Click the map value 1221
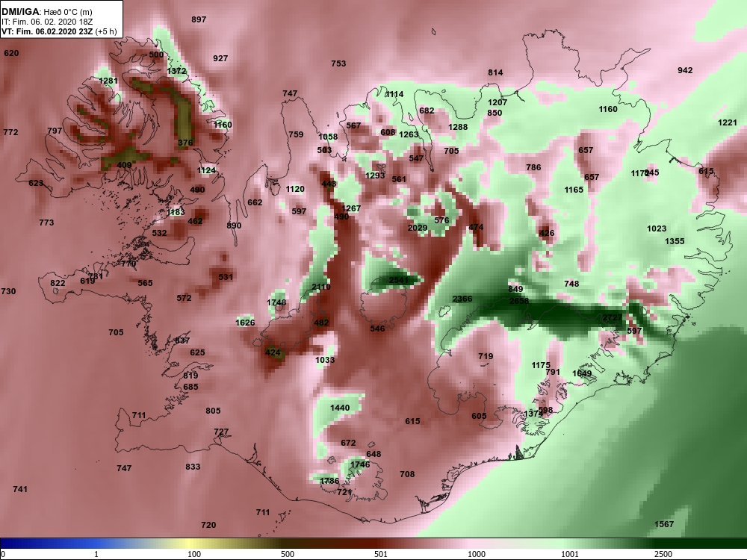Screen dimensions: 747x560 [x=728, y=123]
